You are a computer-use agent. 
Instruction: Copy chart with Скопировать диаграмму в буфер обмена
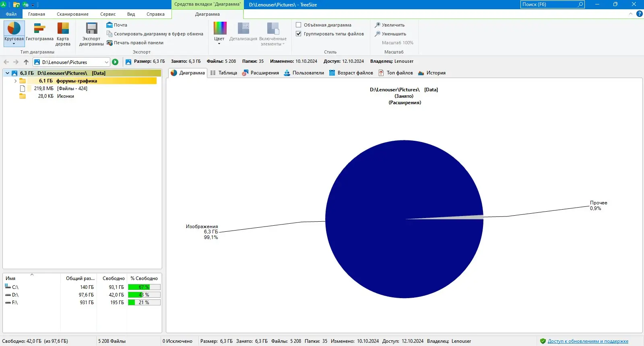(x=155, y=34)
